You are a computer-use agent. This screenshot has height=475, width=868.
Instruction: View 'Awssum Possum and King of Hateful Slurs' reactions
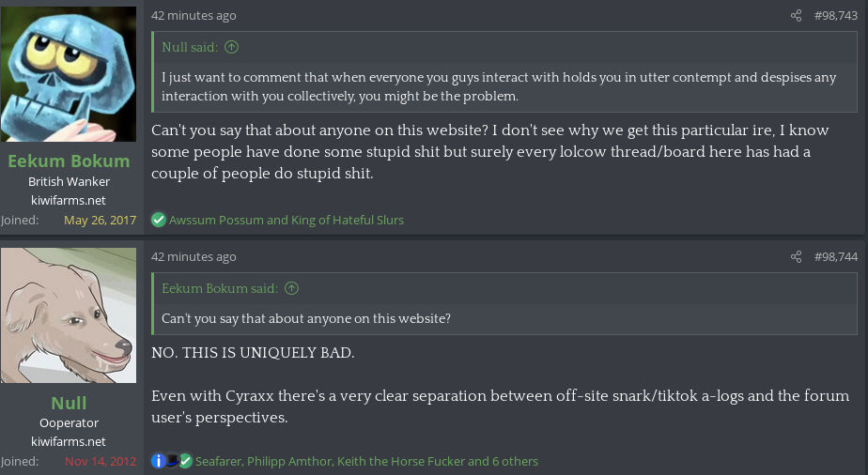click(287, 220)
